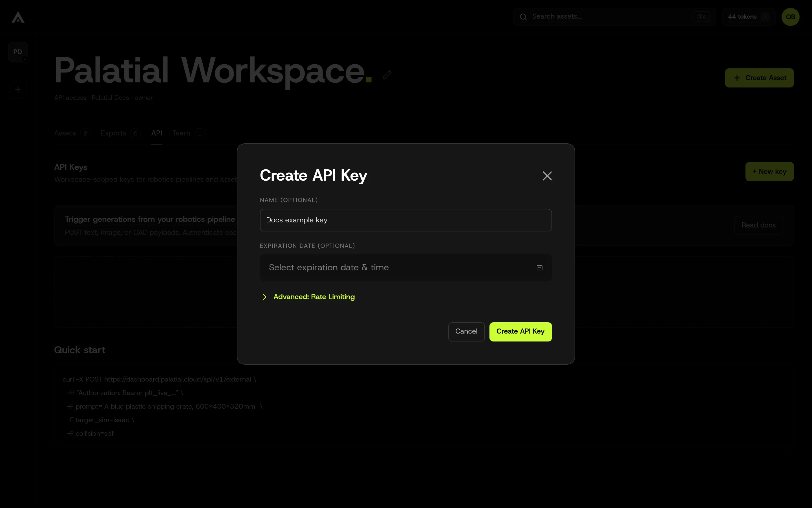Expand Advanced: Rate Limiting section

(308, 297)
